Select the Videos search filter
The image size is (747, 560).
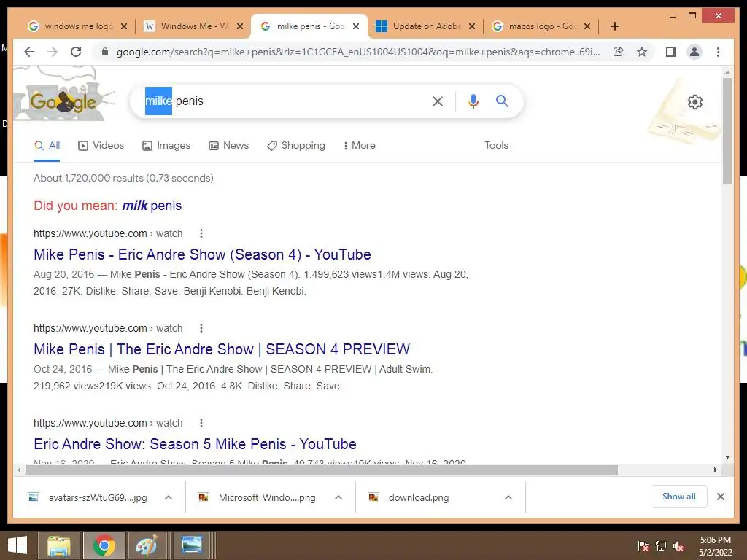(101, 145)
